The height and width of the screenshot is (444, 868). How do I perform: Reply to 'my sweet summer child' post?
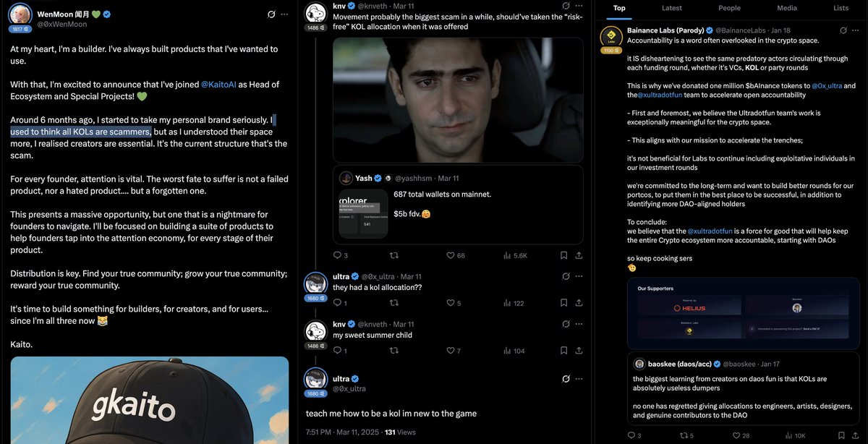coord(340,351)
